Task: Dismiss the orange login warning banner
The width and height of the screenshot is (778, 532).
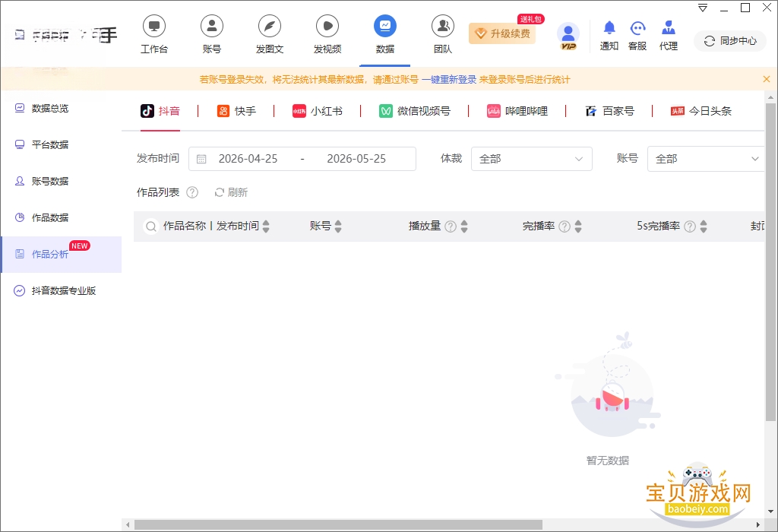Action: (x=766, y=79)
